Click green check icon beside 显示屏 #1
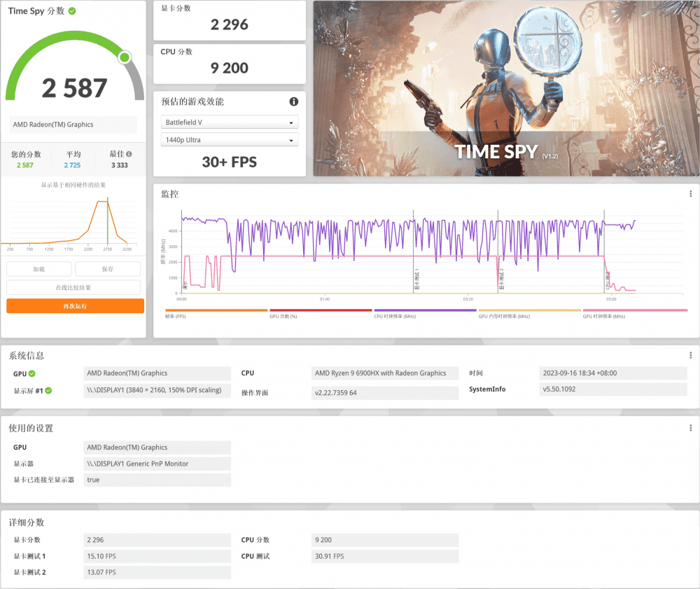The width and height of the screenshot is (700, 589). pyautogui.click(x=48, y=391)
